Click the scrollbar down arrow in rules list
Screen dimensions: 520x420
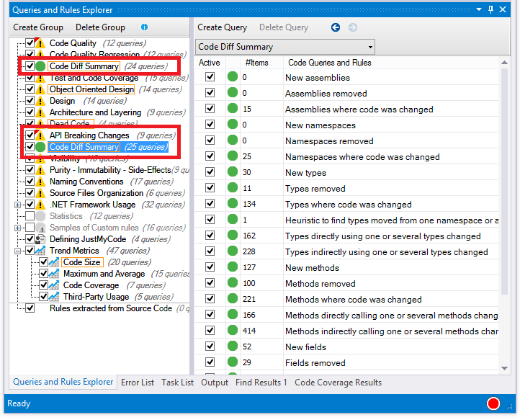tap(504, 369)
